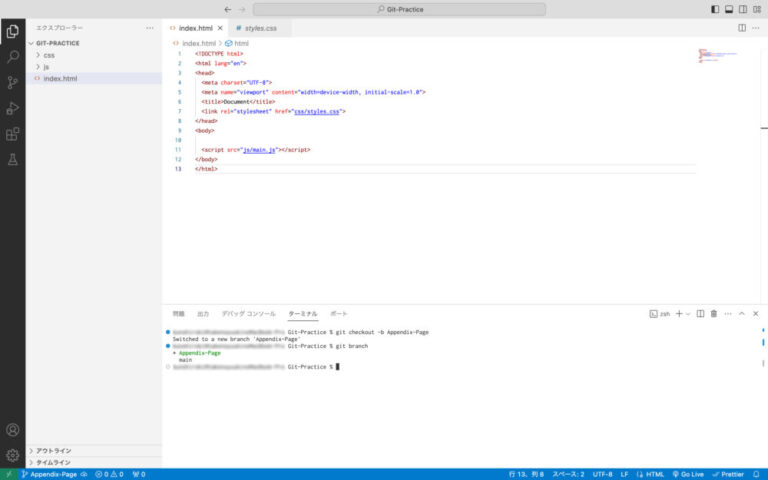Kill terminal with the trash icon
Image resolution: width=768 pixels, height=480 pixels.
pos(713,314)
